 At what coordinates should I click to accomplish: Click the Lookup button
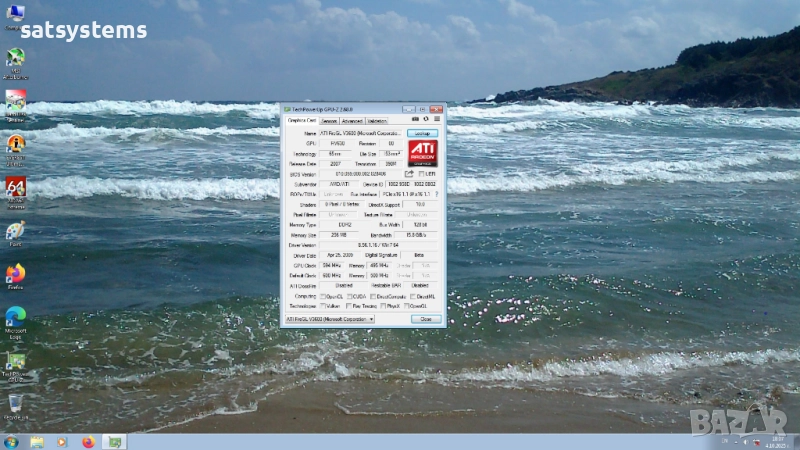(x=422, y=132)
